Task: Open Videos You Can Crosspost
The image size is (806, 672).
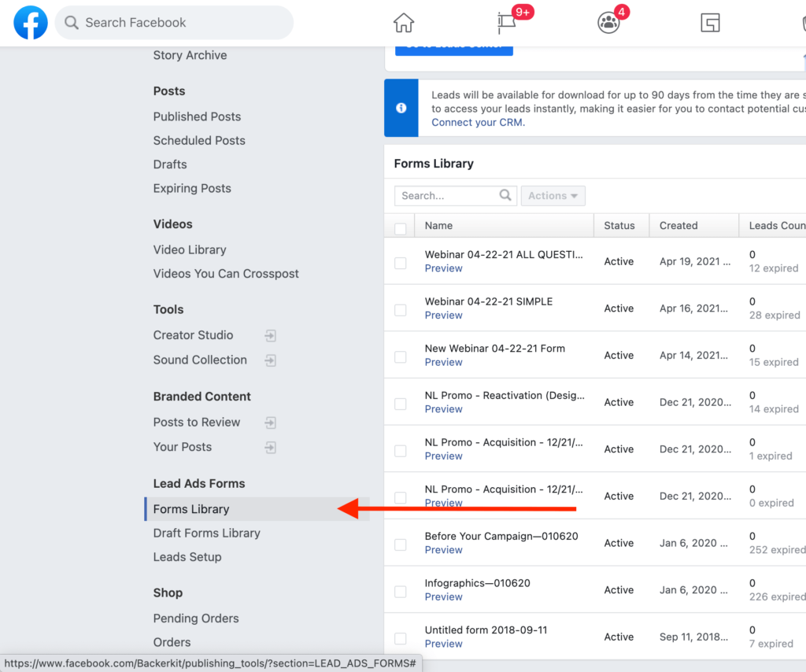Action: pyautogui.click(x=226, y=273)
